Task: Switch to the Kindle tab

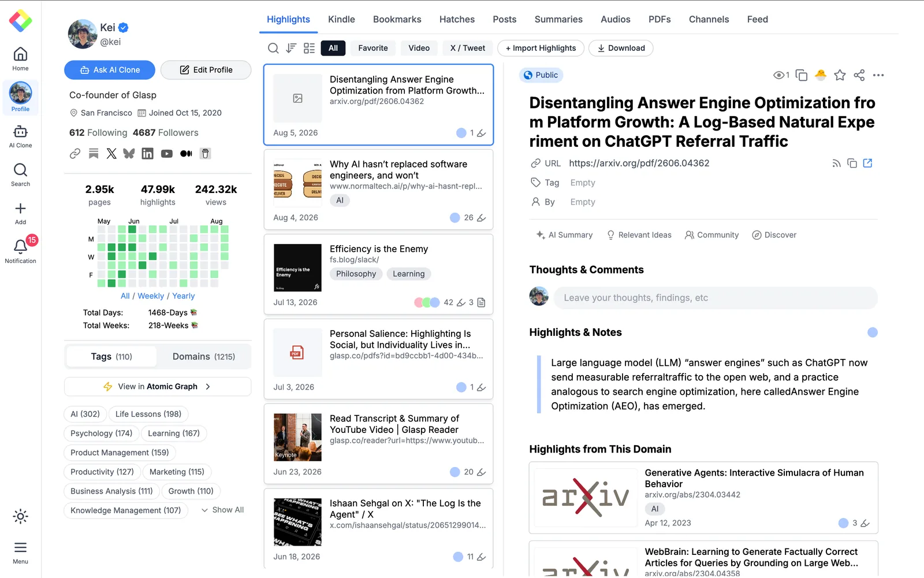Action: 341,19
